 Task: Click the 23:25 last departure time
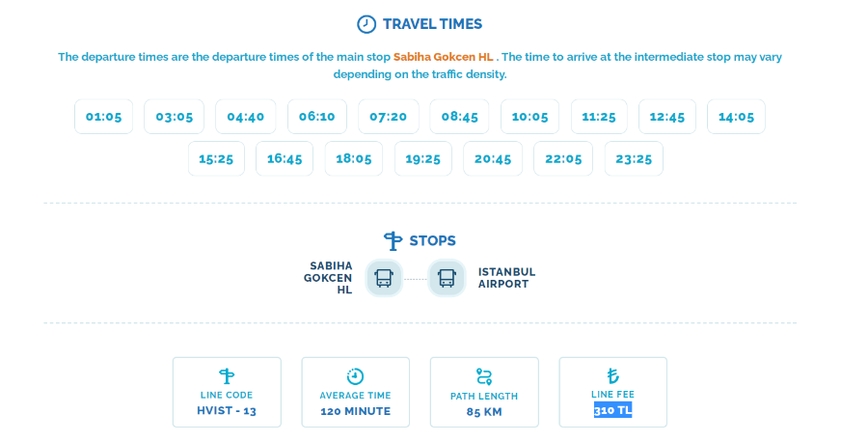coord(634,158)
